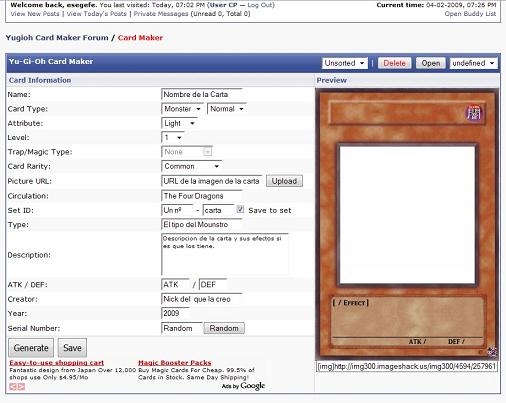This screenshot has width=506, height=403.
Task: Expand the Unsorted folder dropdown
Action: coord(345,63)
